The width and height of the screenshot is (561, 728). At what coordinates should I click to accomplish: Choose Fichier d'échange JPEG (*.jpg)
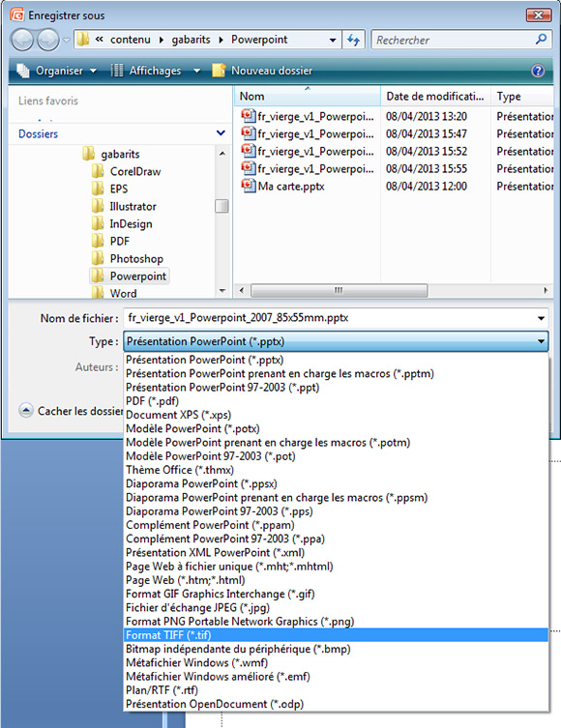[x=336, y=607]
